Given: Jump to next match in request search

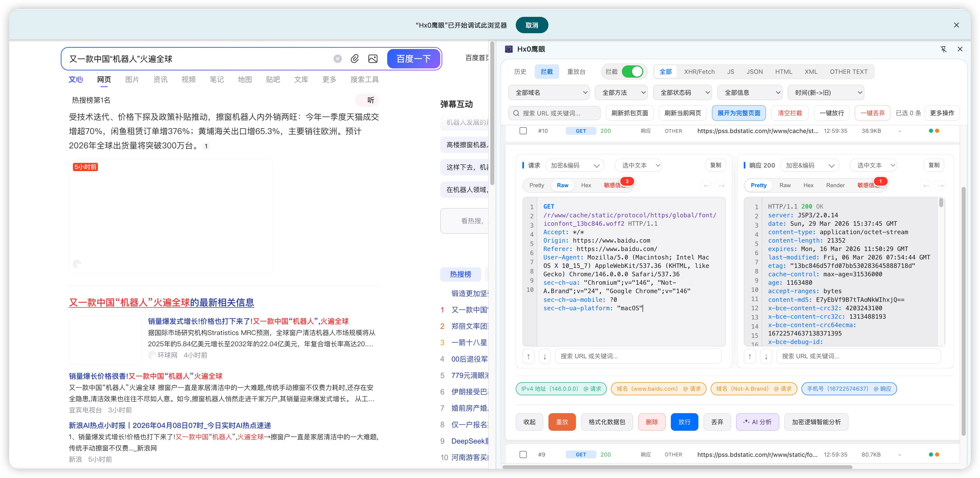Looking at the screenshot, I should [x=545, y=356].
